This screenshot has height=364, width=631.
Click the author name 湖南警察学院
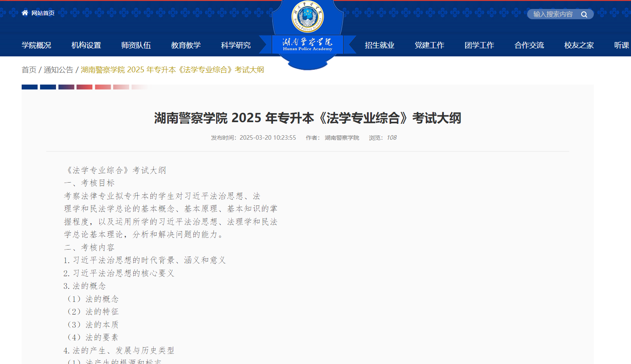pyautogui.click(x=342, y=138)
